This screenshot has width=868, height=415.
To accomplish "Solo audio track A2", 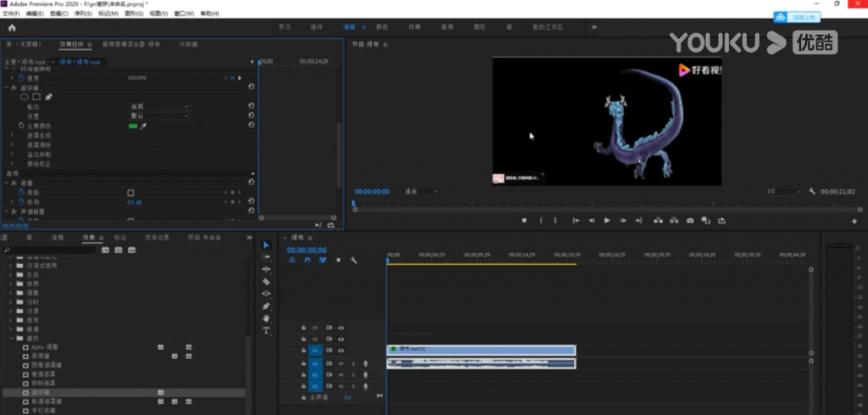I will [353, 375].
